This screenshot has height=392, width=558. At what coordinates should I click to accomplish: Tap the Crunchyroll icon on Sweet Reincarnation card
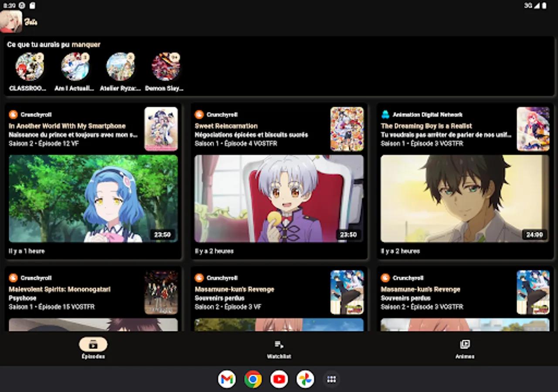pyautogui.click(x=199, y=115)
